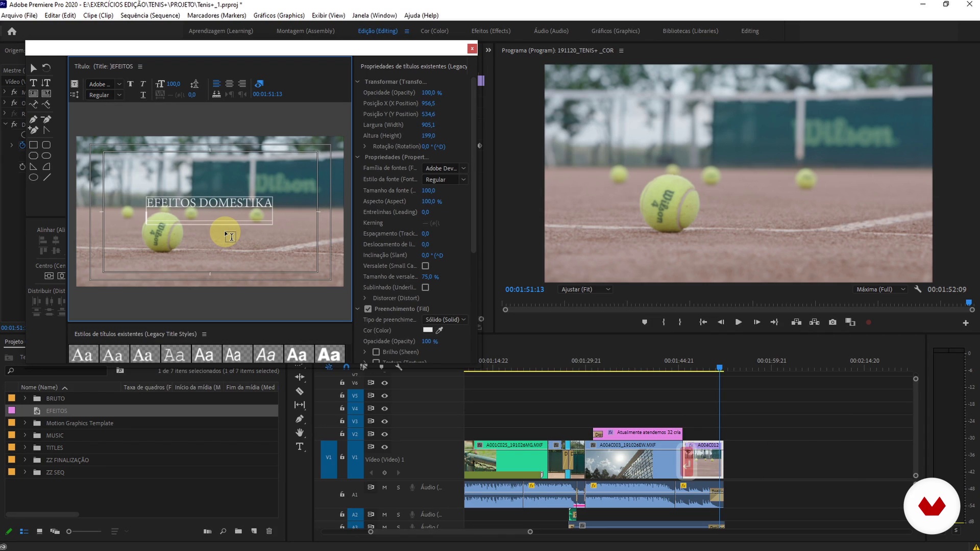Select the Selection arrow tool in Title designer
This screenshot has height=551, width=980.
point(33,68)
